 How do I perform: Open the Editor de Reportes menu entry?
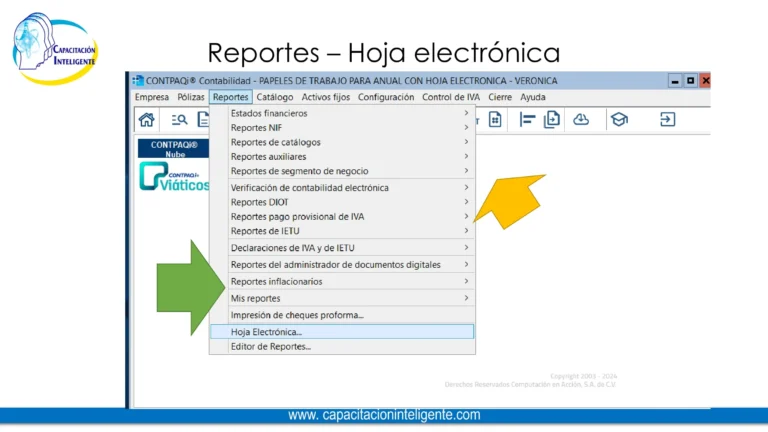click(340, 347)
